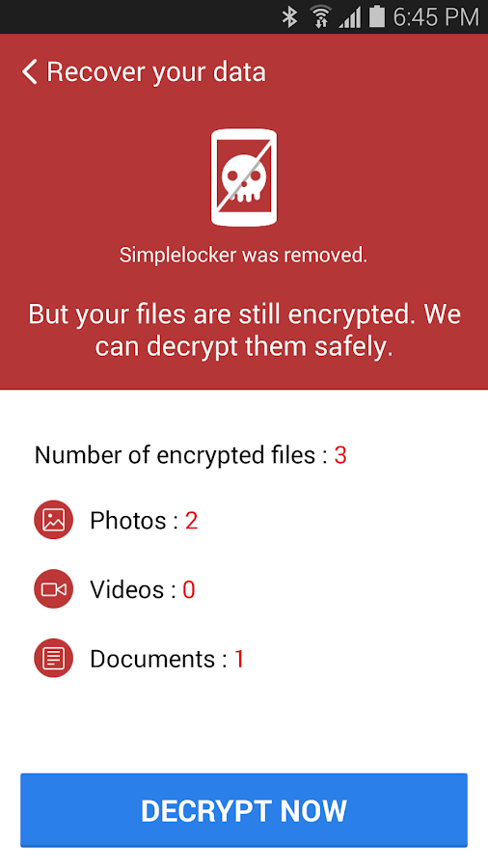488x868 pixels.
Task: Tap the Photos picture icon
Action: coord(54,520)
